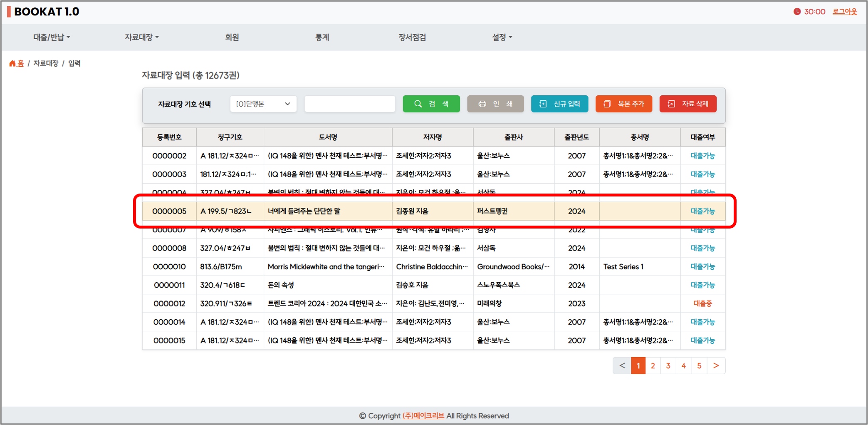Click the plus icon on 신규 입력 button

543,104
